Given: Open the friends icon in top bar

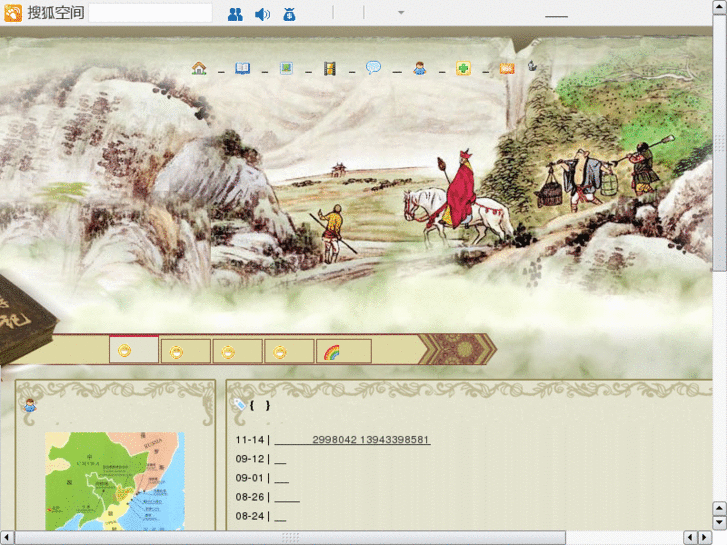Looking at the screenshot, I should point(235,14).
